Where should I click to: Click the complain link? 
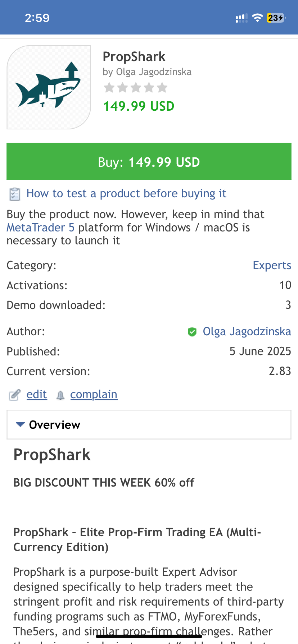[94, 394]
